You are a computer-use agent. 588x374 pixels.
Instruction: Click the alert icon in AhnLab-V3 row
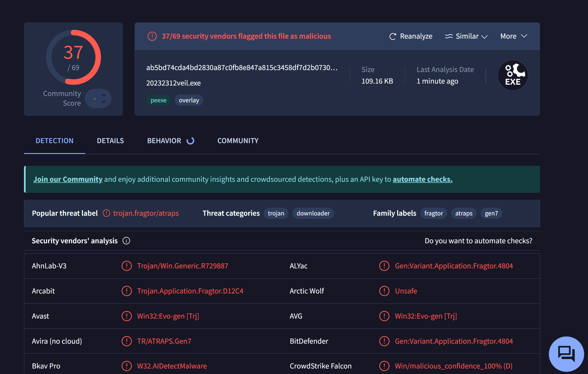(126, 266)
